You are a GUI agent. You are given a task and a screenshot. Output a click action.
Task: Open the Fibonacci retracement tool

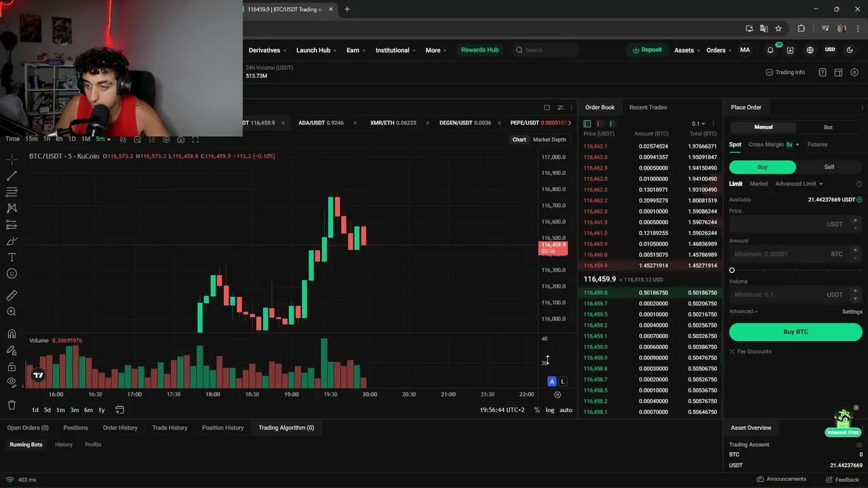pyautogui.click(x=12, y=192)
